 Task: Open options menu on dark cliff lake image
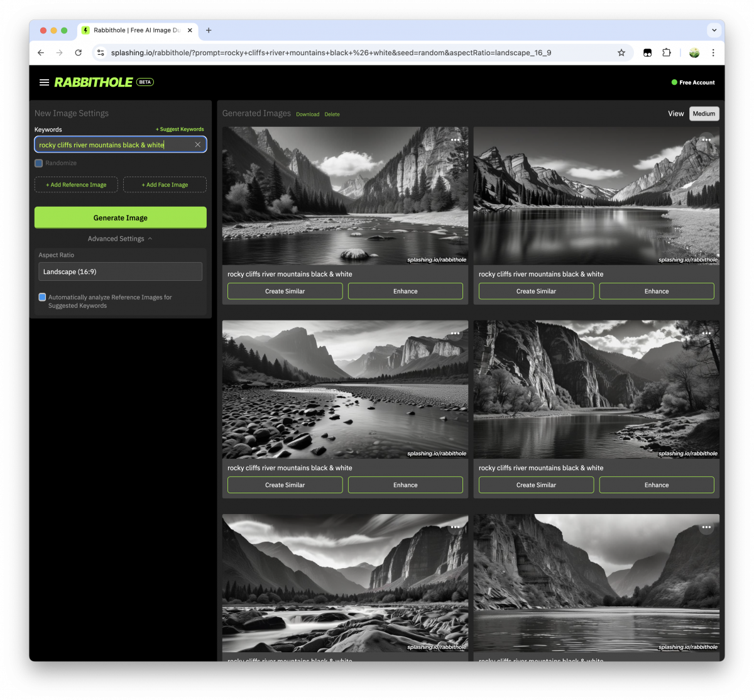(x=706, y=333)
